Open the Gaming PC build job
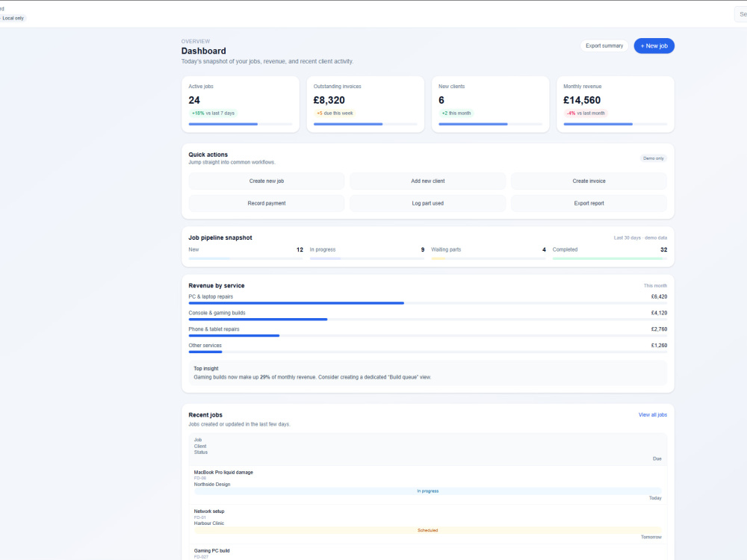This screenshot has height=560, width=747. (x=211, y=551)
